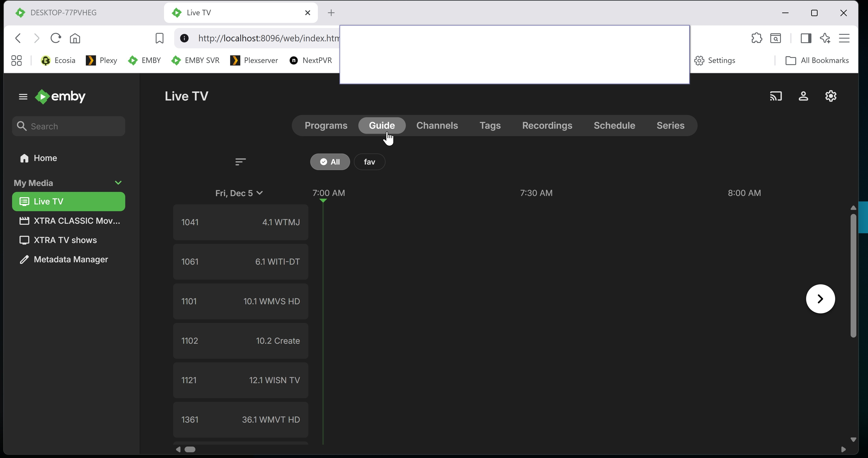Bookmark this page with the bookmark icon
Viewport: 868px width, 458px height.
[x=159, y=38]
